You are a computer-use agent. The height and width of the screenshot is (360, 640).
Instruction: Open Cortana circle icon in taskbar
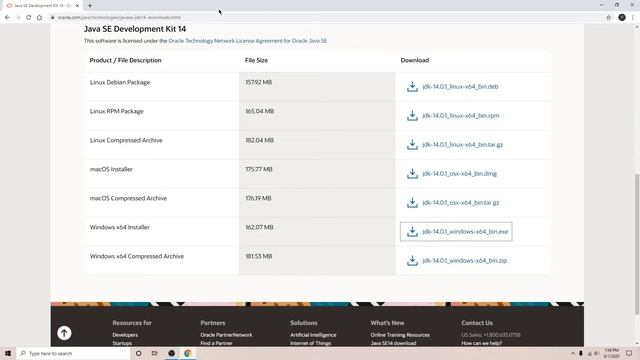tap(138, 353)
